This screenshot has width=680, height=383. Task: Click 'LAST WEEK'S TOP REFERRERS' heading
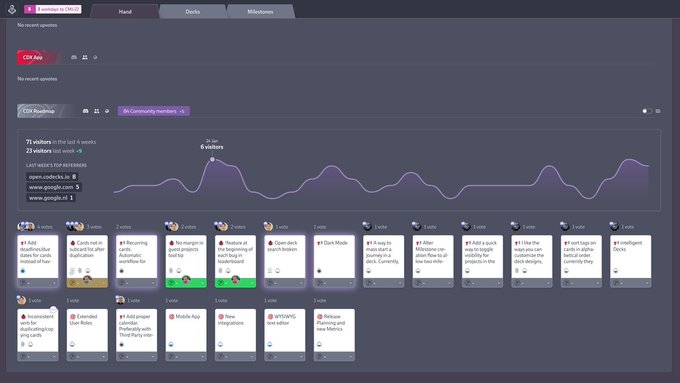pyautogui.click(x=56, y=165)
